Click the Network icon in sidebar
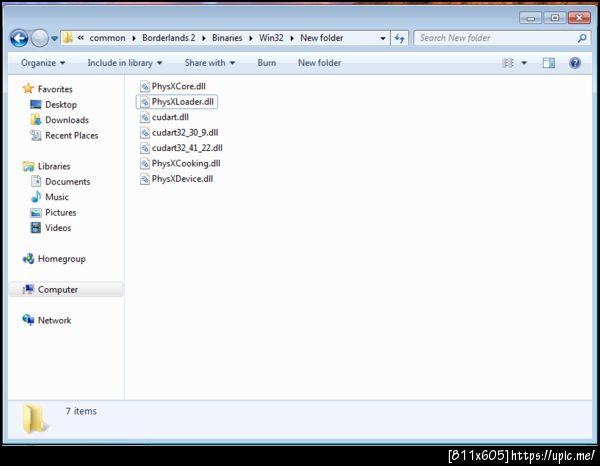The image size is (600, 466). [28, 320]
